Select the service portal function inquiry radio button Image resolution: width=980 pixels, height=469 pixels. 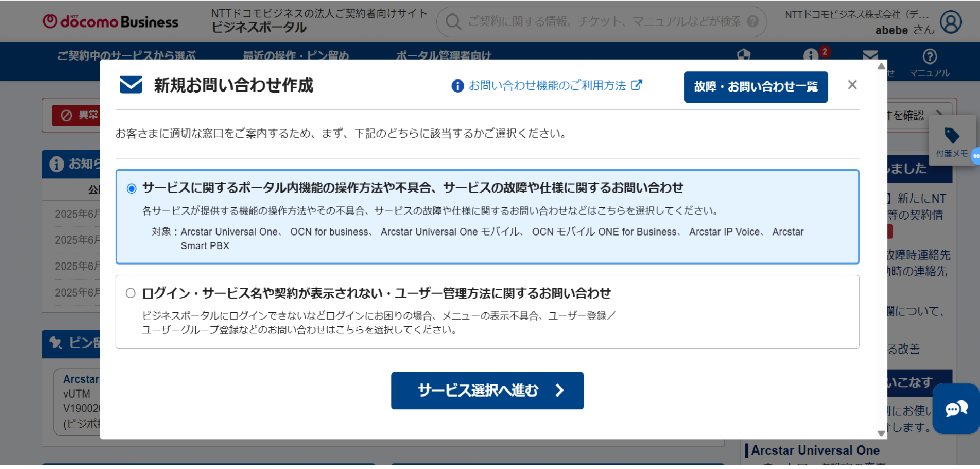131,189
